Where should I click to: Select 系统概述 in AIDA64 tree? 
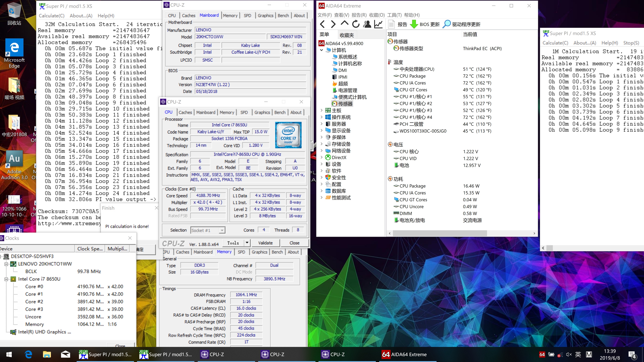coord(344,57)
